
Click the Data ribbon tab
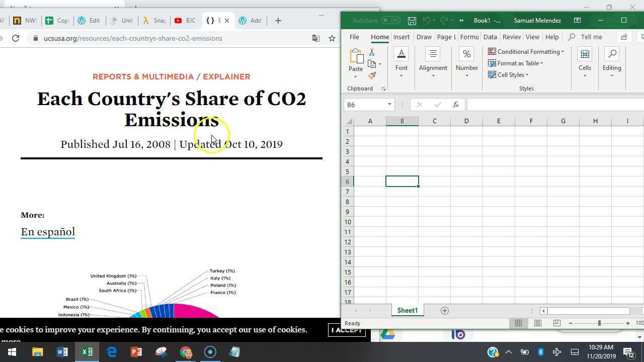pyautogui.click(x=490, y=37)
